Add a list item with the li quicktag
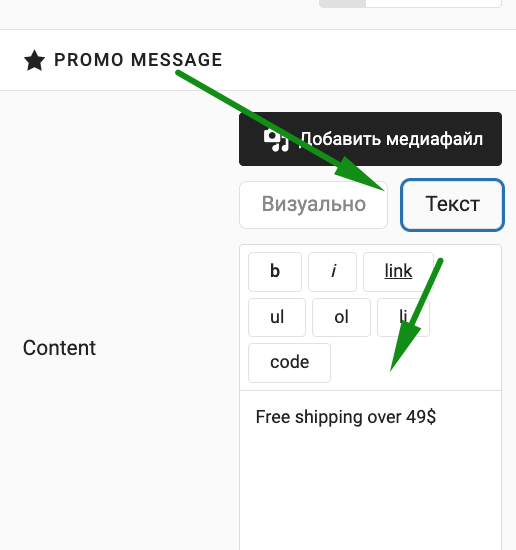This screenshot has width=516, height=550. [x=403, y=317]
